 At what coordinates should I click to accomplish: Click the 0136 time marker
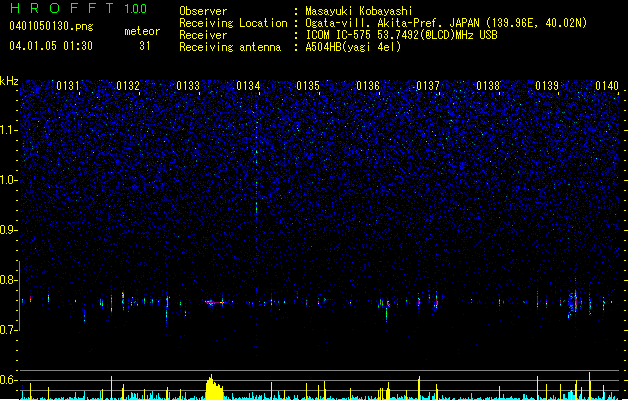coord(368,86)
